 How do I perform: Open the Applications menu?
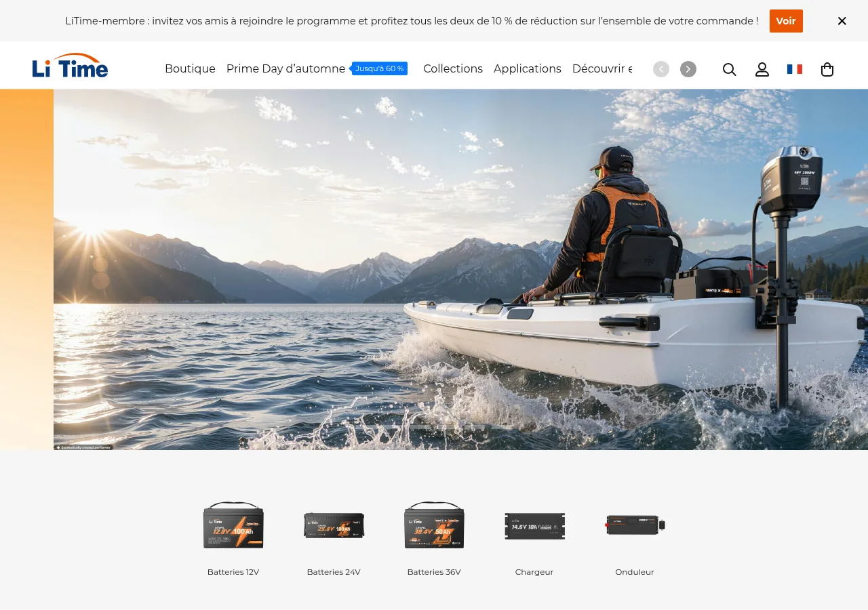click(528, 68)
